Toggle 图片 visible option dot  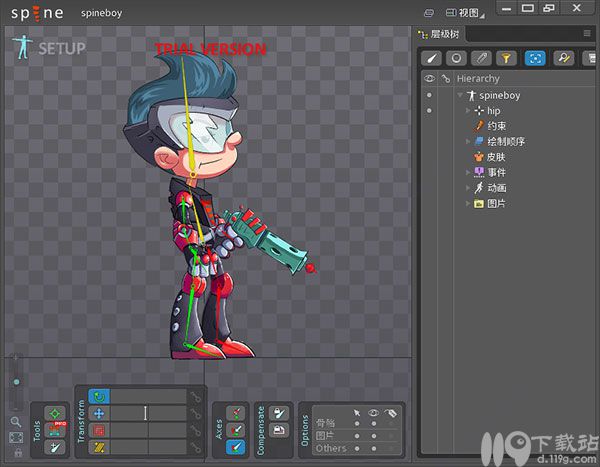[x=373, y=436]
